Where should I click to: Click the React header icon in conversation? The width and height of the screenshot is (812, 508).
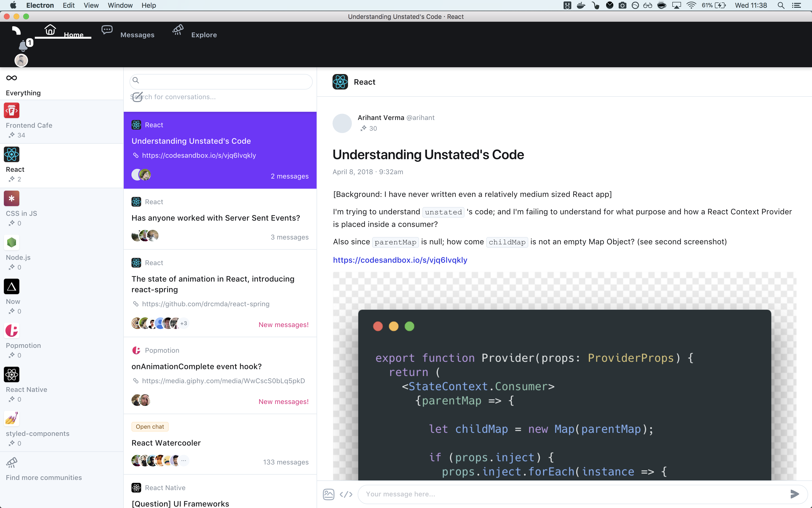(340, 82)
